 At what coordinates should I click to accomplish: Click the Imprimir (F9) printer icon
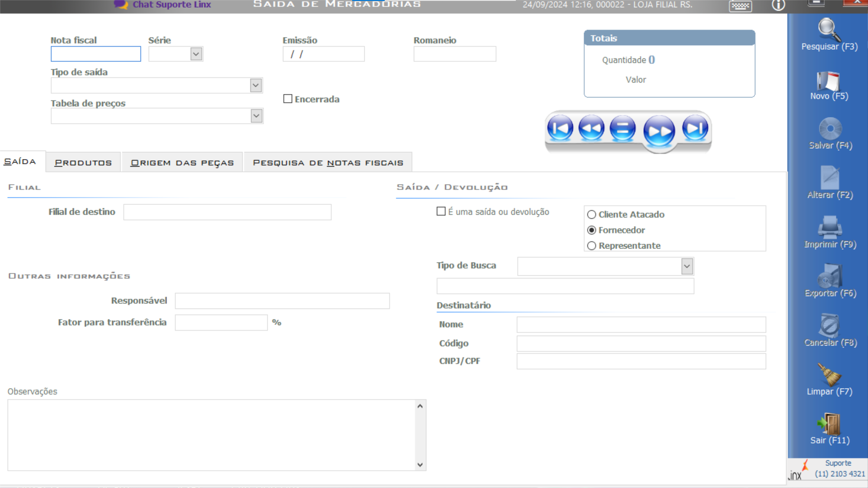tap(830, 227)
